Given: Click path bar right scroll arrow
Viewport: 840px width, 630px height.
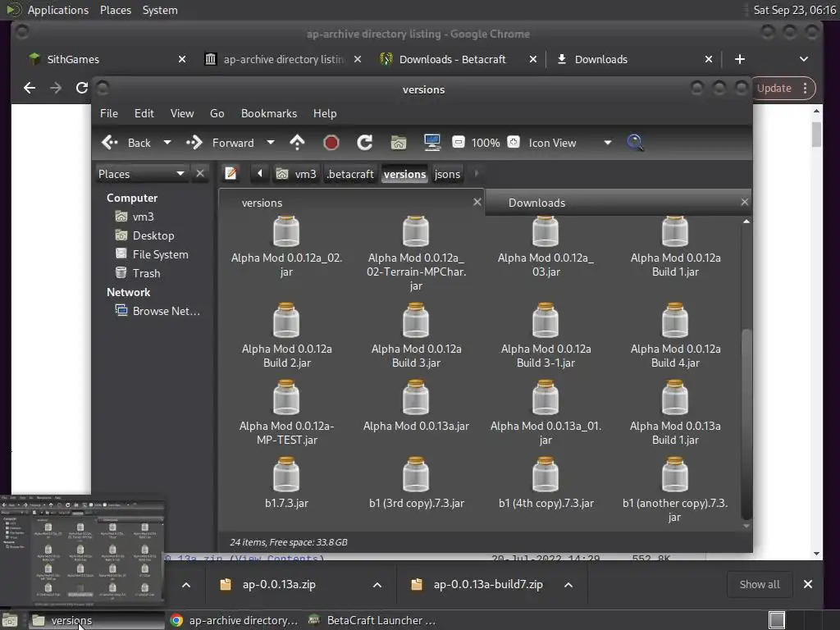Looking at the screenshot, I should click(477, 174).
